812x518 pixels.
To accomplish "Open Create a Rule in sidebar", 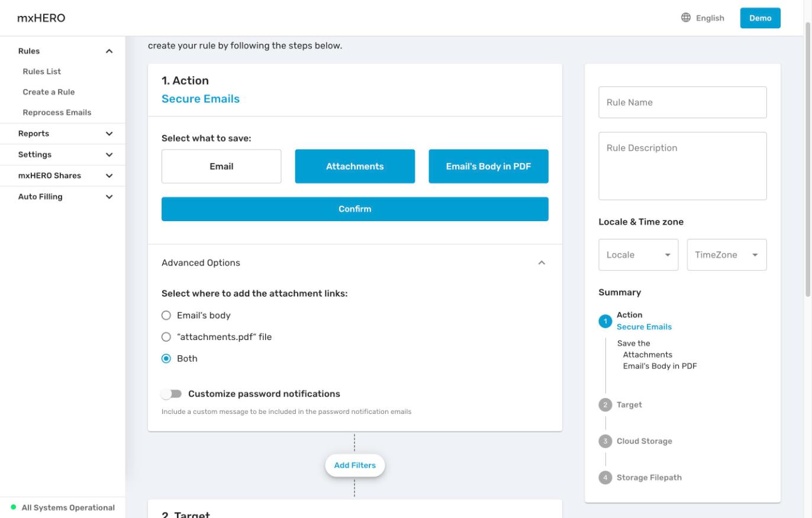I will [x=49, y=92].
